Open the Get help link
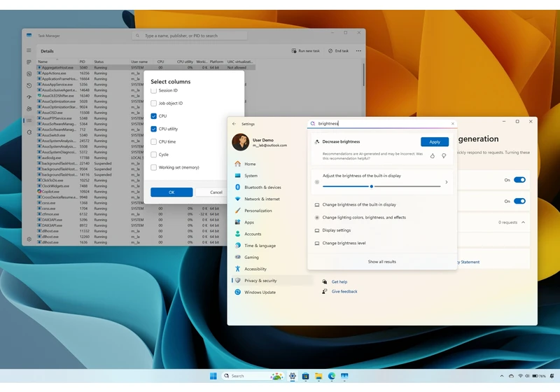 [x=339, y=281]
